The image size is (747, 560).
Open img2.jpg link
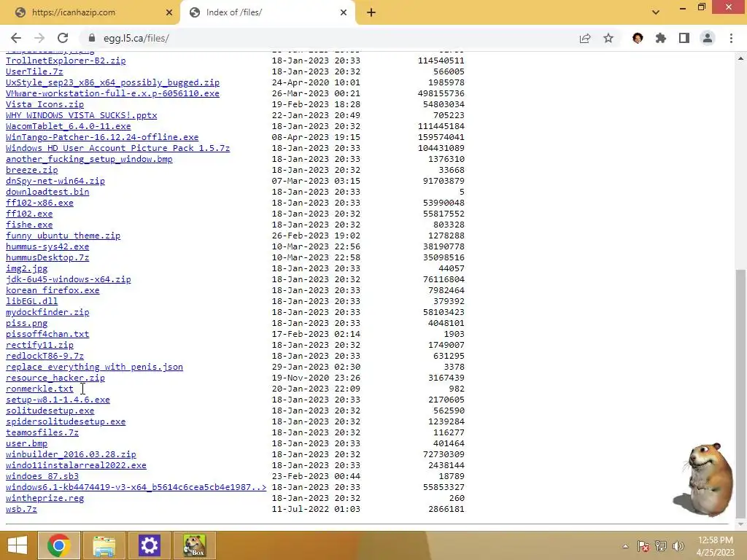point(27,268)
